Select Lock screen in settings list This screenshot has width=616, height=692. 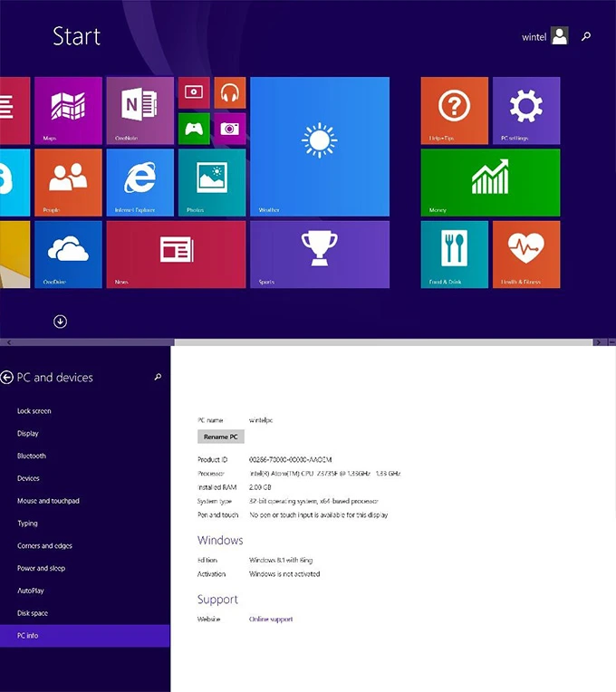click(x=85, y=411)
